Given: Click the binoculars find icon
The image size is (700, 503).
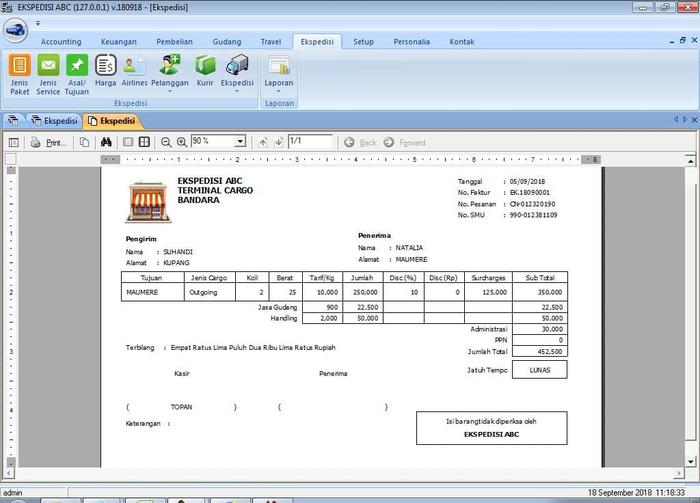Looking at the screenshot, I should [x=107, y=142].
